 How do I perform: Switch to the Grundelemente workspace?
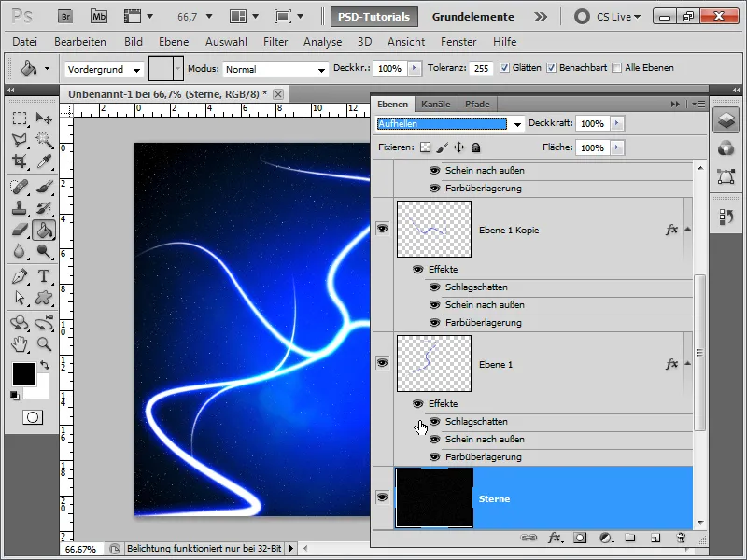pyautogui.click(x=473, y=17)
